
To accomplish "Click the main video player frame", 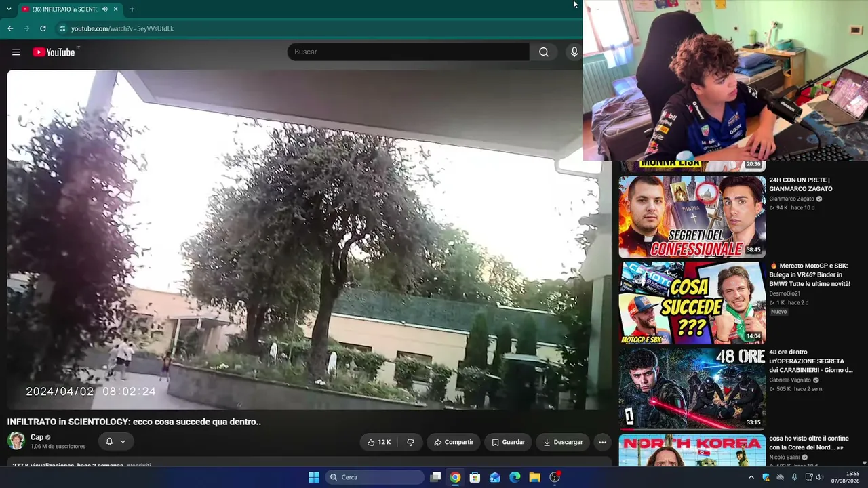I will 309,240.
